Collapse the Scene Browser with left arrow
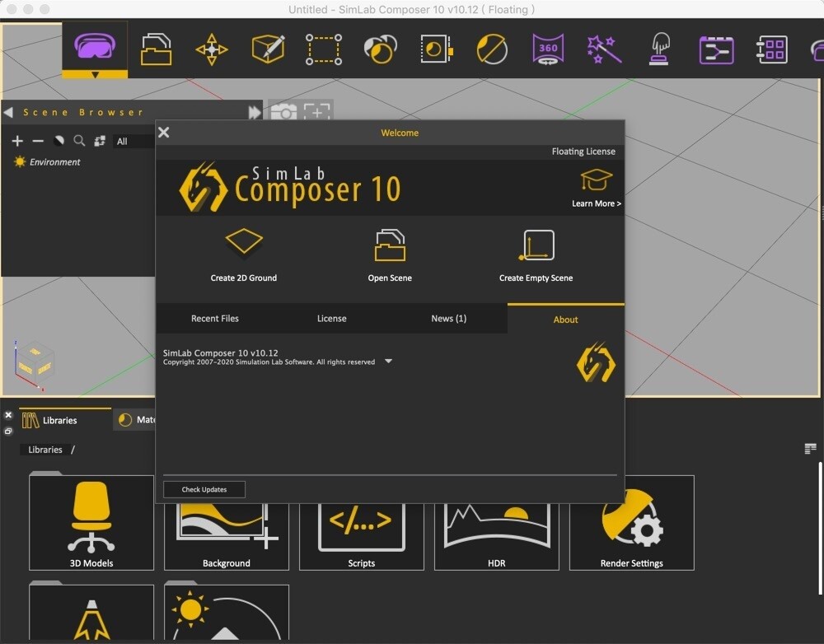The height and width of the screenshot is (644, 824). 8,112
